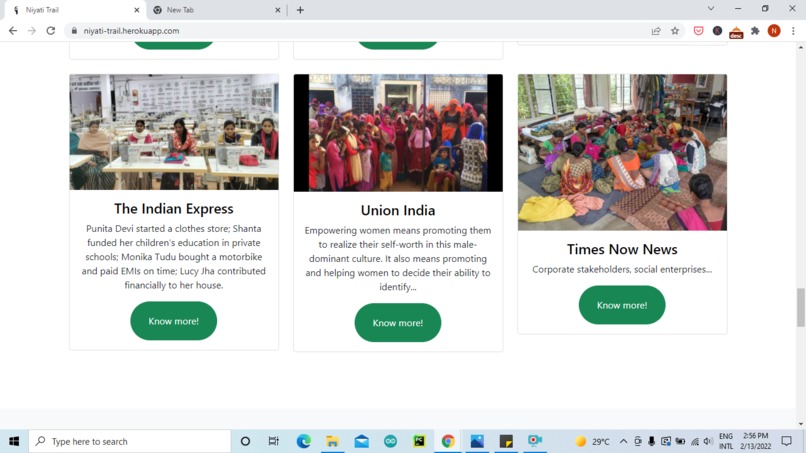This screenshot has width=806, height=453.
Task: Click the dark circular extension icon
Action: (x=717, y=31)
